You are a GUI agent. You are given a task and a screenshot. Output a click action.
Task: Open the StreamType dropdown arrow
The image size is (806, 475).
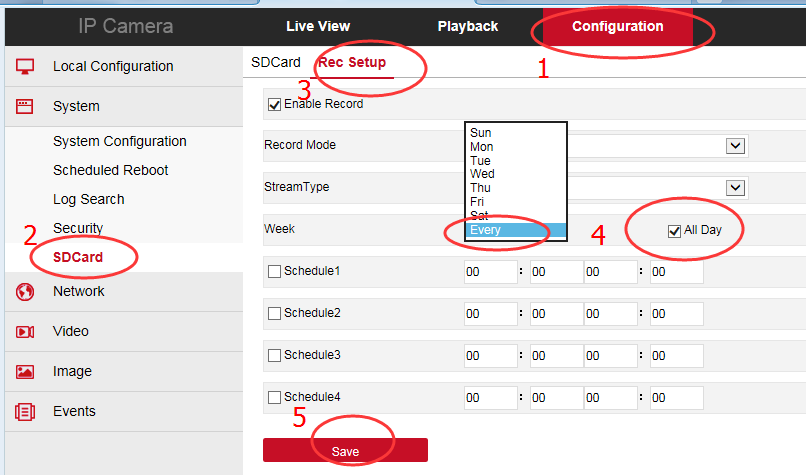click(x=735, y=188)
